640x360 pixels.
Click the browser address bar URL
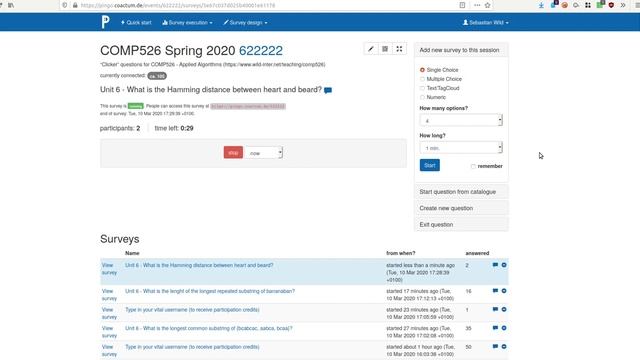tap(178, 5)
